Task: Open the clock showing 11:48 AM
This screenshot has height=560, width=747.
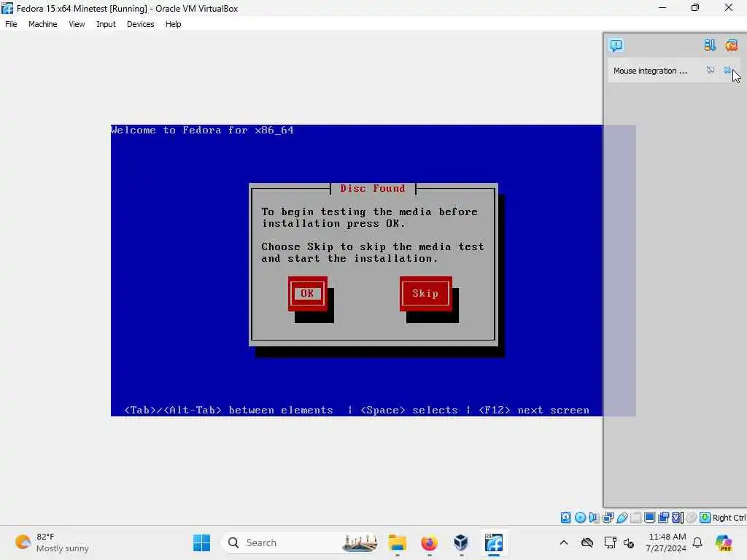Action: click(x=667, y=542)
